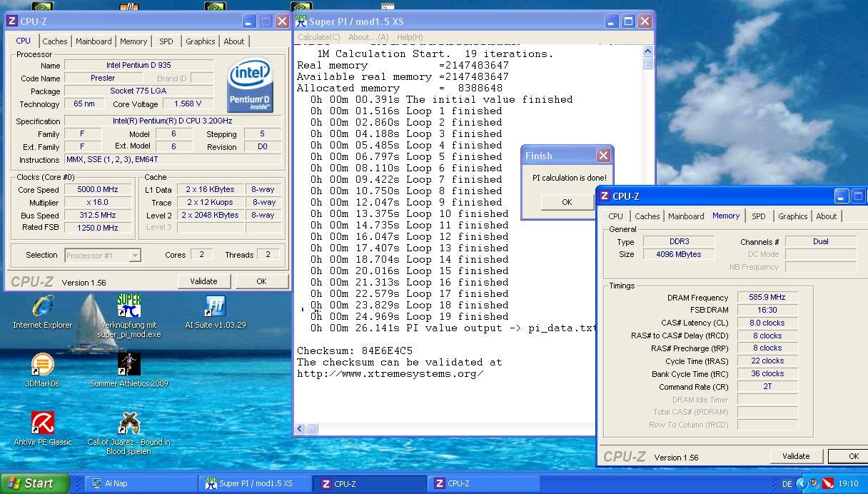The height and width of the screenshot is (494, 868).
Task: Click the Bus Speed value 312.5 MHz
Action: pyautogui.click(x=98, y=215)
